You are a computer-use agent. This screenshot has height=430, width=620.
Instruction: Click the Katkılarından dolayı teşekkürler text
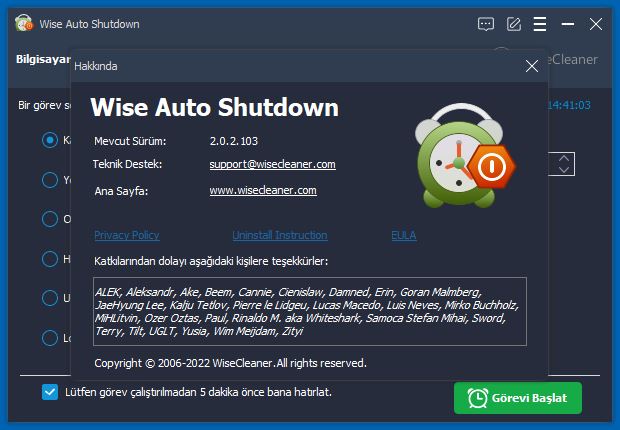[x=211, y=261]
